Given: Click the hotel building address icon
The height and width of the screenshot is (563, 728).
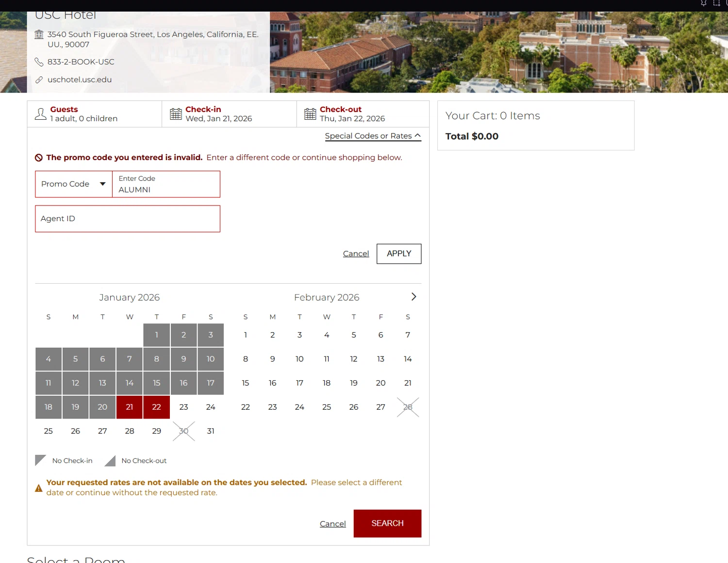Looking at the screenshot, I should [39, 34].
